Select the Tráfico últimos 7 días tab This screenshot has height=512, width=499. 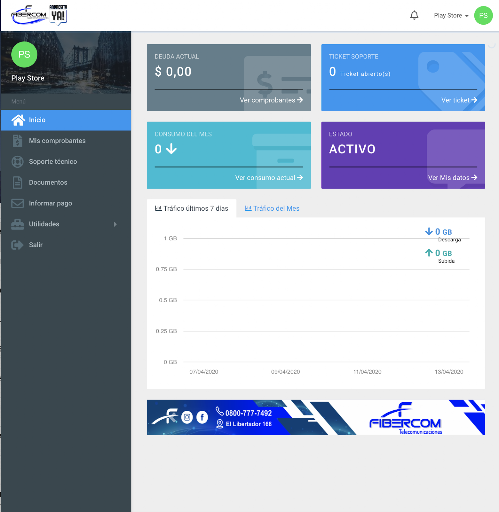tap(192, 209)
